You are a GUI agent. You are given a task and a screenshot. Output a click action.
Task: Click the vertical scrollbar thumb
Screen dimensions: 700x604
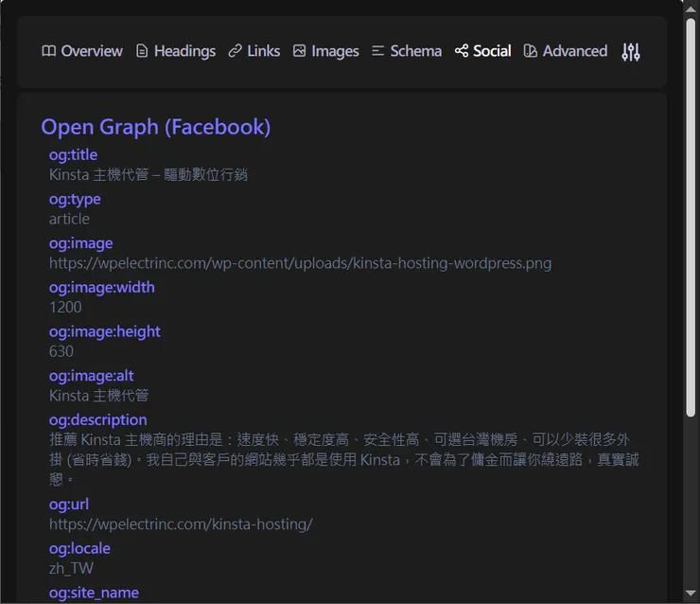(691, 219)
